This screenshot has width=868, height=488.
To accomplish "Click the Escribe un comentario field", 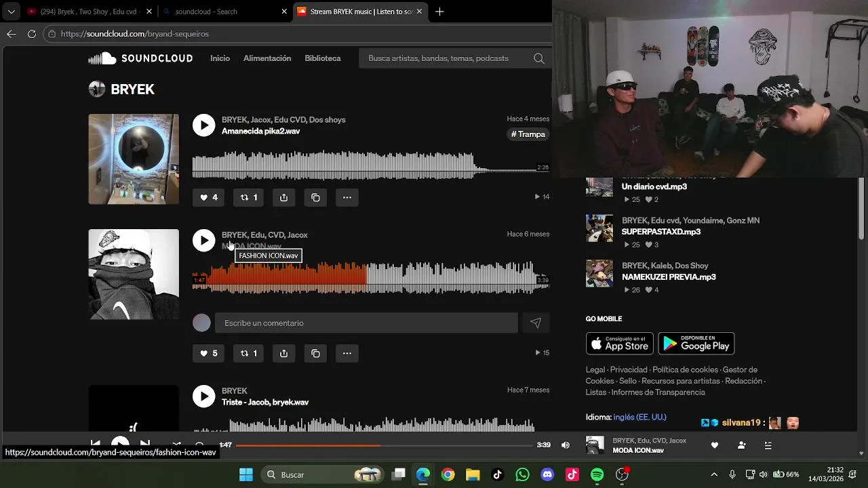I will point(366,323).
